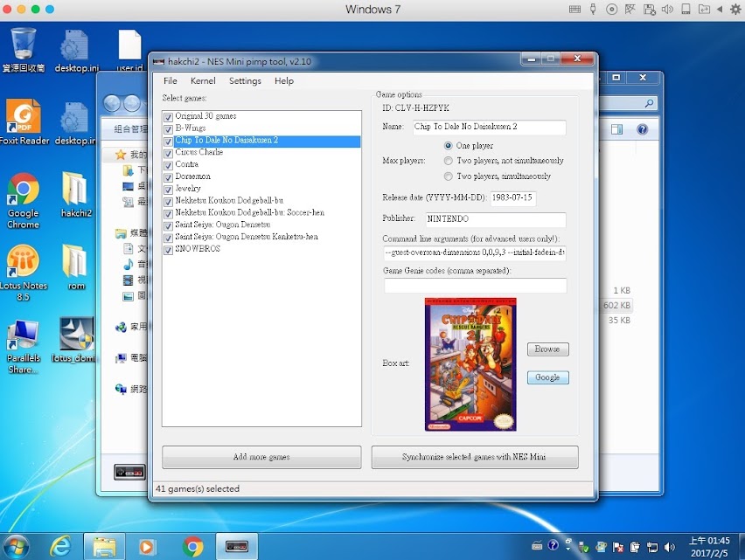Click the Release date field
Viewport: 745px width, 560px height.
click(x=513, y=197)
